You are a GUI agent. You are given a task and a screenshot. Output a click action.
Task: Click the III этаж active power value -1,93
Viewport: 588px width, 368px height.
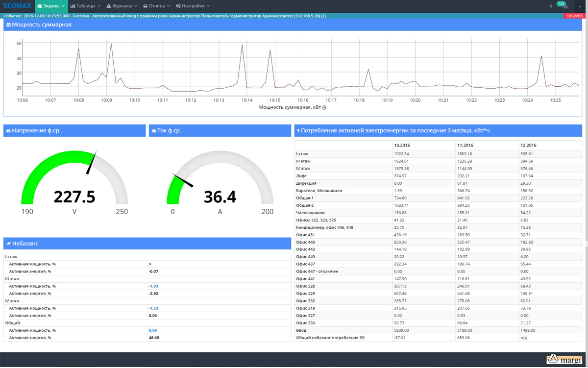click(x=153, y=286)
